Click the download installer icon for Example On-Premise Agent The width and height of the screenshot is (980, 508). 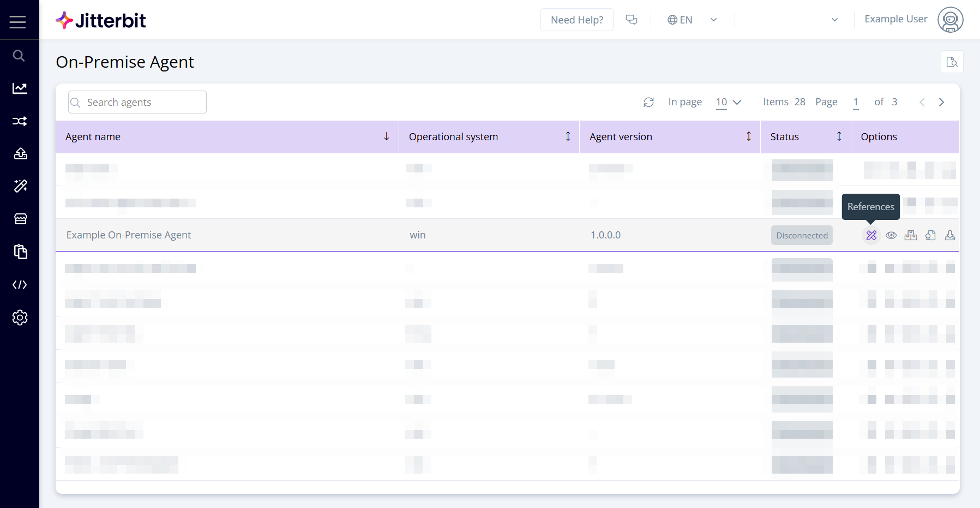[x=950, y=235]
